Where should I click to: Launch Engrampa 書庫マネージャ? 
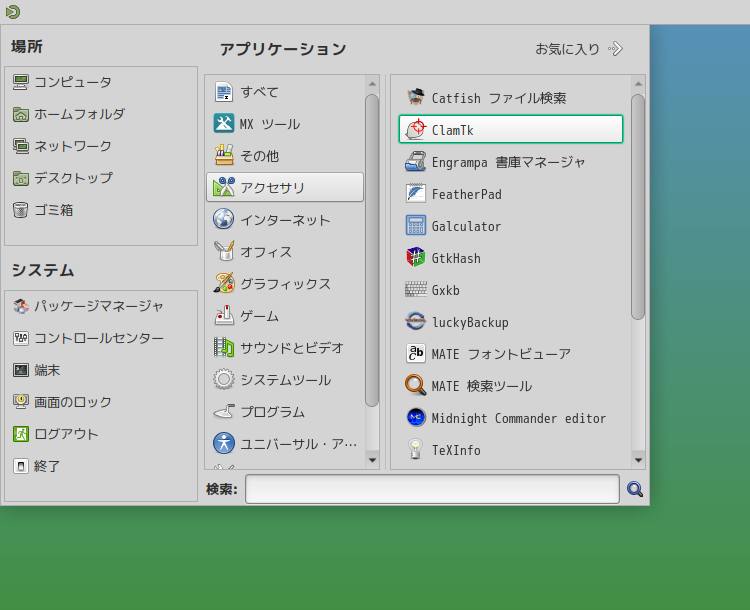[511, 162]
